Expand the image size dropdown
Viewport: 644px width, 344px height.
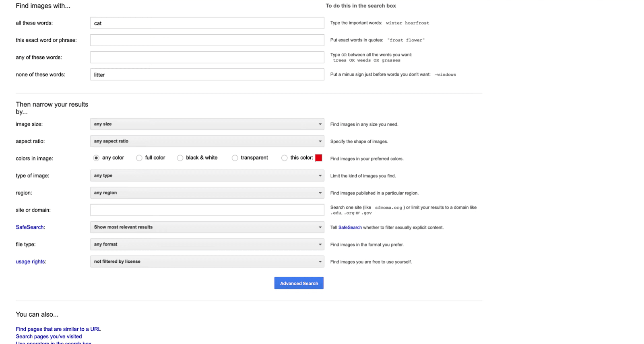click(x=207, y=124)
